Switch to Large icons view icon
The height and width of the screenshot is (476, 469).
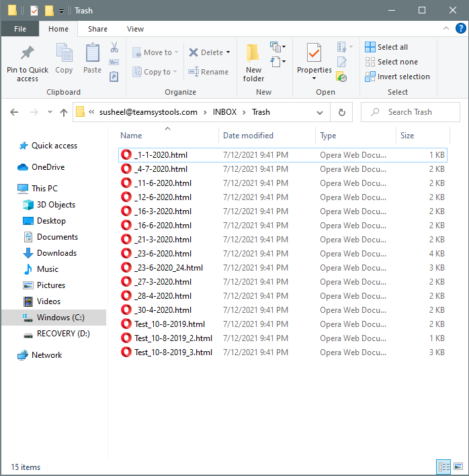458,467
